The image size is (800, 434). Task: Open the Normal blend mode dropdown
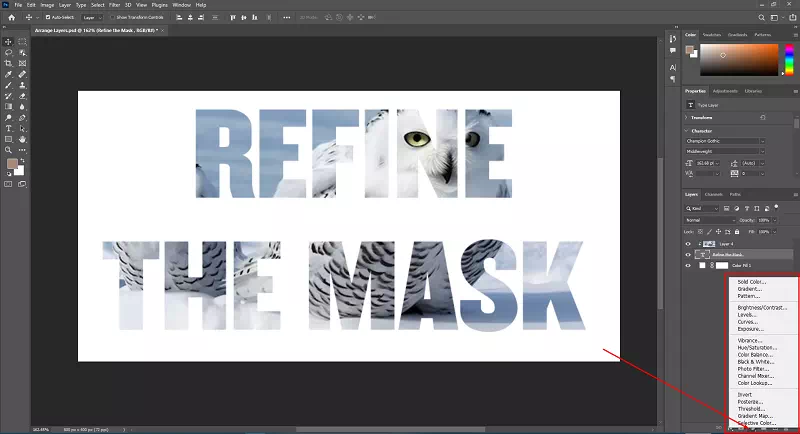tap(710, 220)
